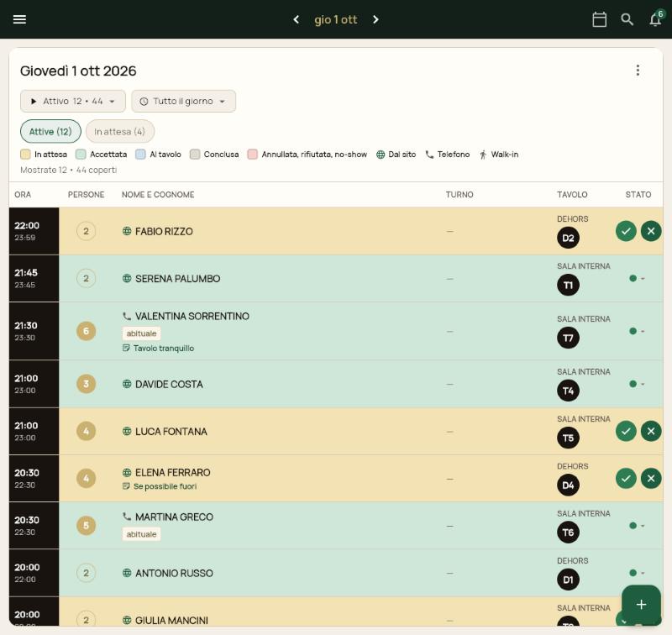This screenshot has height=635, width=672.
Task: Open status dropdown for Antonio Russo
Action: (637, 573)
